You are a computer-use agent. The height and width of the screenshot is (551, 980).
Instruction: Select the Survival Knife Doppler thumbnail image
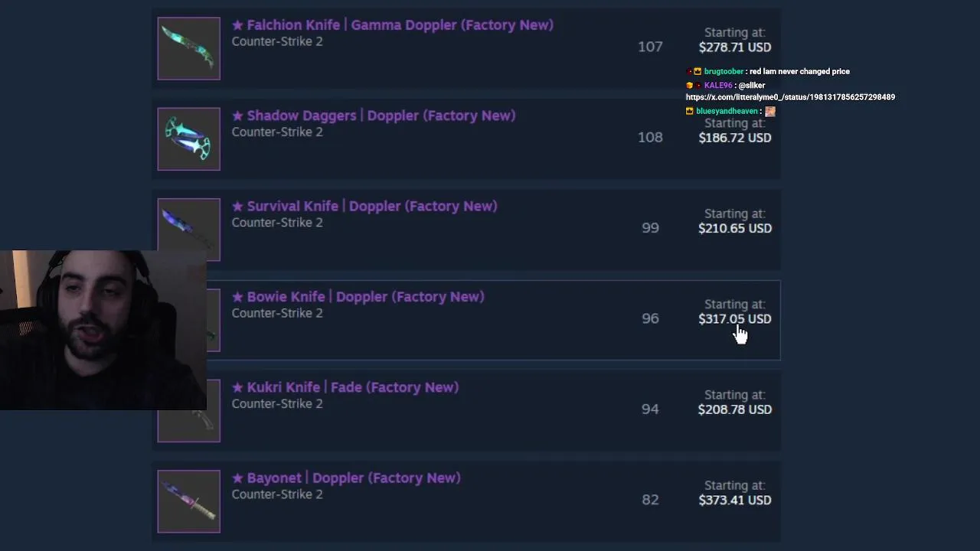[x=188, y=228]
